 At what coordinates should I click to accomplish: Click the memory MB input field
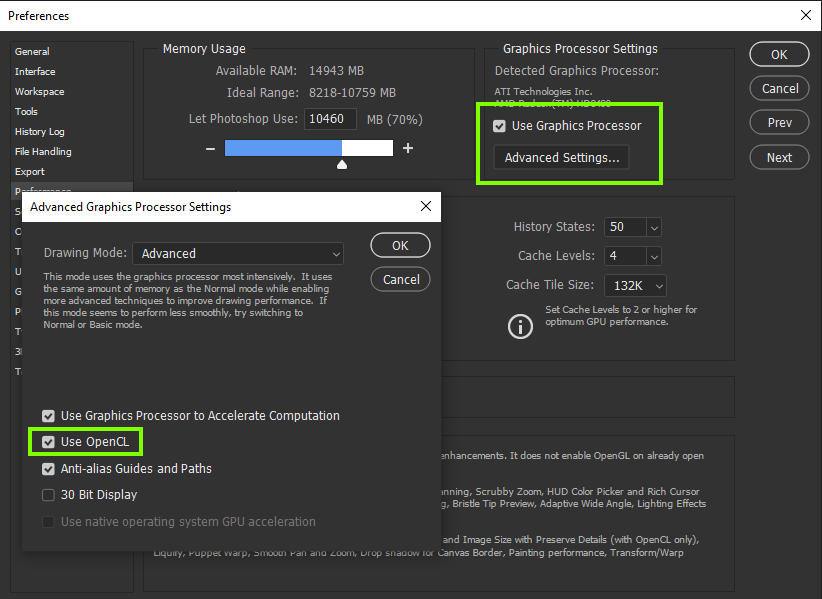click(328, 119)
